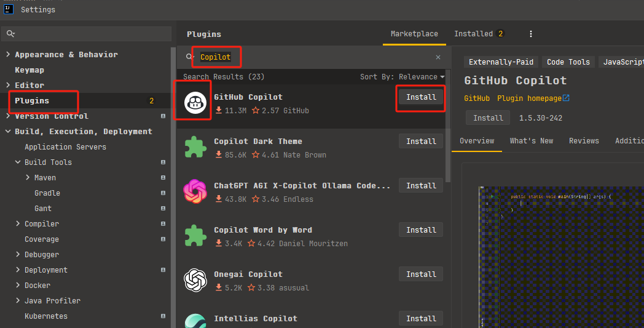Install the Onegai Copilot plugin
644x328 pixels.
(x=421, y=274)
